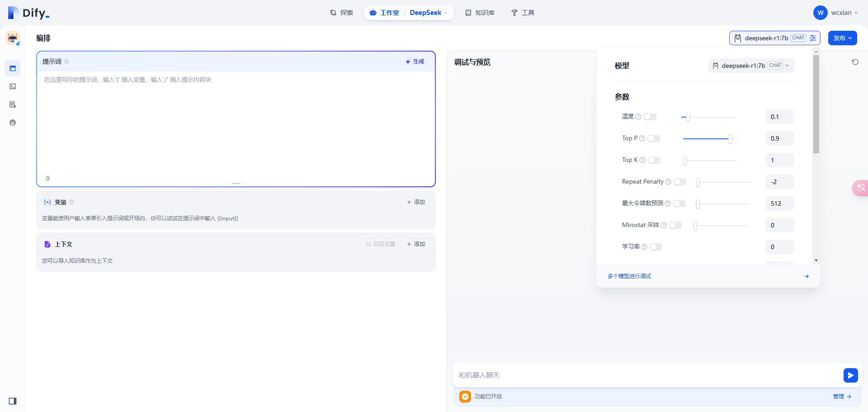Open the logs and annotations sidebar icon

click(13, 104)
